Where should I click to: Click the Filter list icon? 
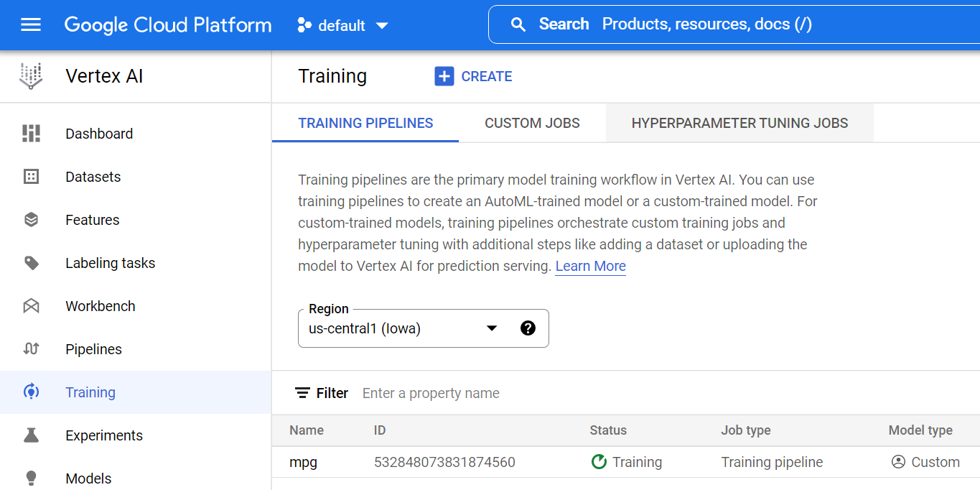tap(302, 393)
